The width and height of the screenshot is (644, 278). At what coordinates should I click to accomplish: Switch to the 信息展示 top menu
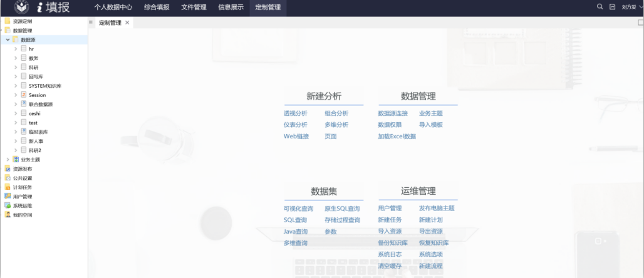point(230,8)
